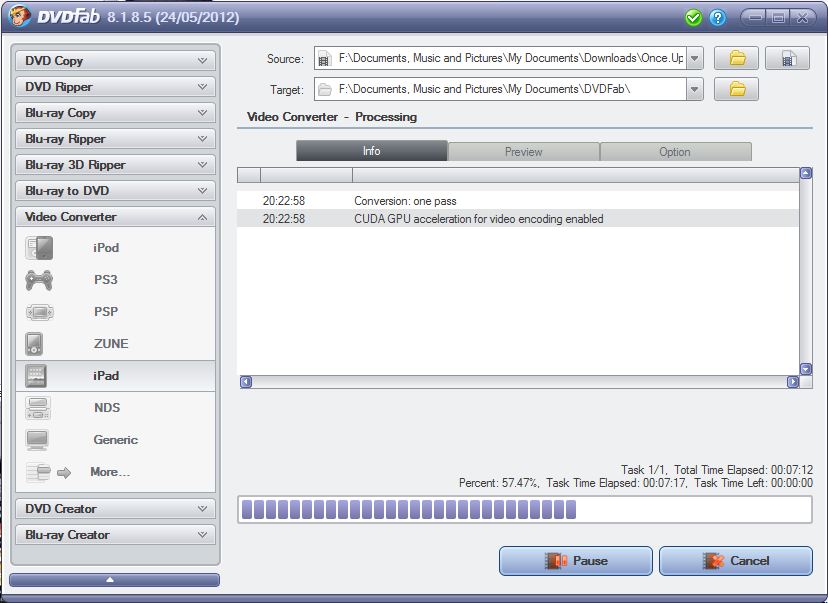
Task: Click the PS3 profile label
Action: [x=106, y=280]
